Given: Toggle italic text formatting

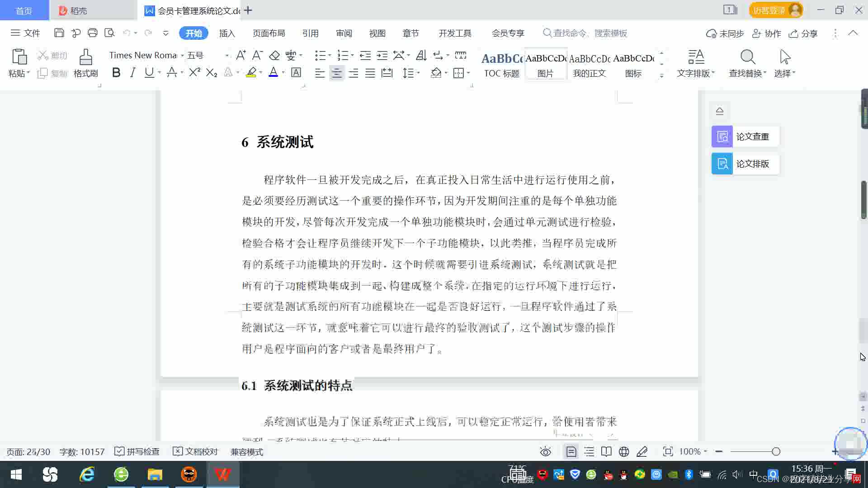Looking at the screenshot, I should (132, 73).
